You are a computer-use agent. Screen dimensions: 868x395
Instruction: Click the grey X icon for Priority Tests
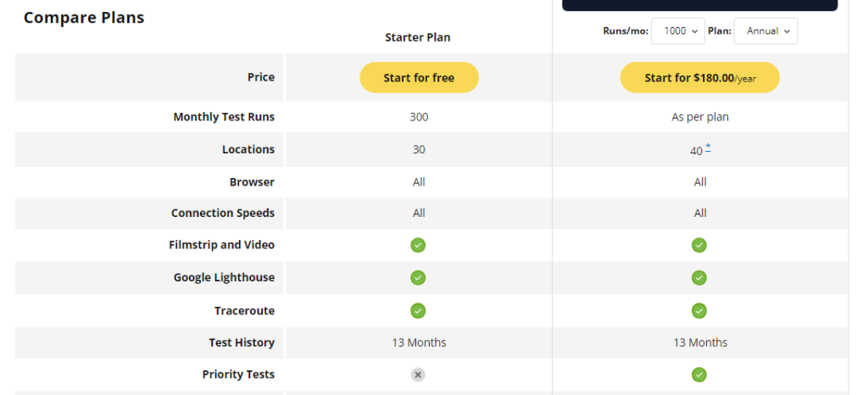pos(418,375)
